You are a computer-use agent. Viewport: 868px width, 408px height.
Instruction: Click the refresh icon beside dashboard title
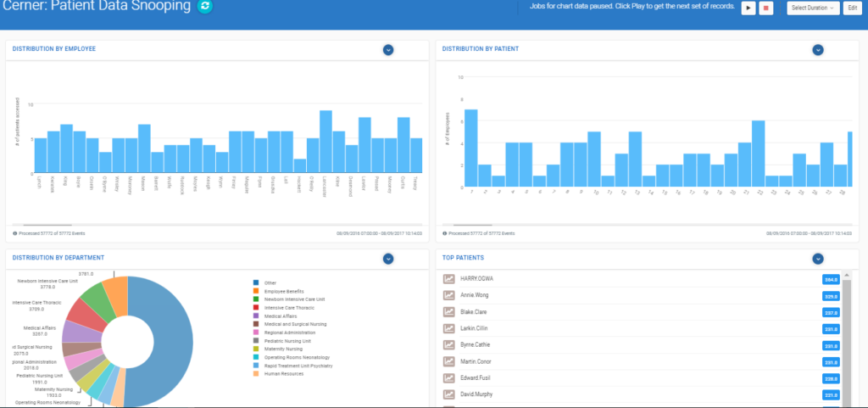point(204,7)
